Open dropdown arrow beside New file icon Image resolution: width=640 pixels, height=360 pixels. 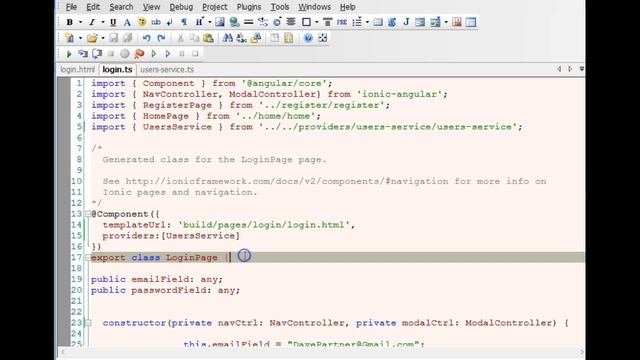click(x=80, y=38)
